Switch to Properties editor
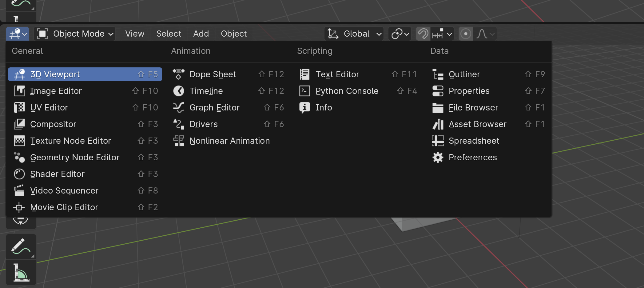The height and width of the screenshot is (288, 644). tap(489, 91)
